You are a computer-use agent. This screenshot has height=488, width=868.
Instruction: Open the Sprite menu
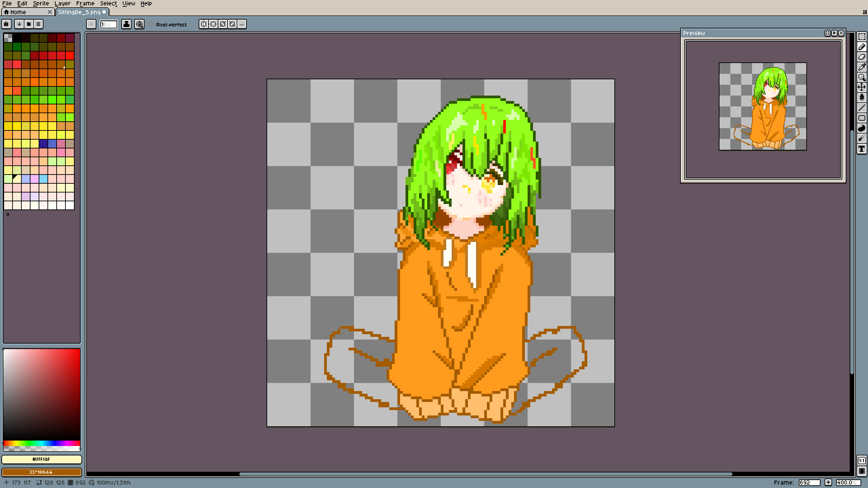click(41, 3)
